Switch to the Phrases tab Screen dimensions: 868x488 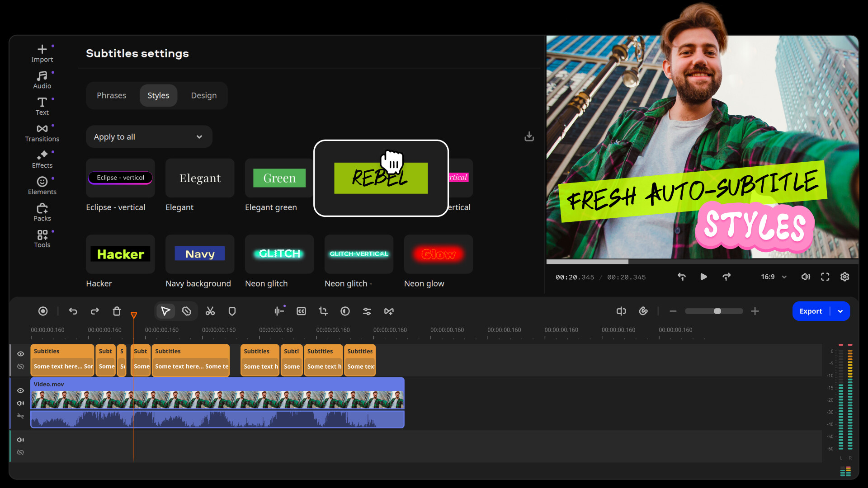click(111, 95)
